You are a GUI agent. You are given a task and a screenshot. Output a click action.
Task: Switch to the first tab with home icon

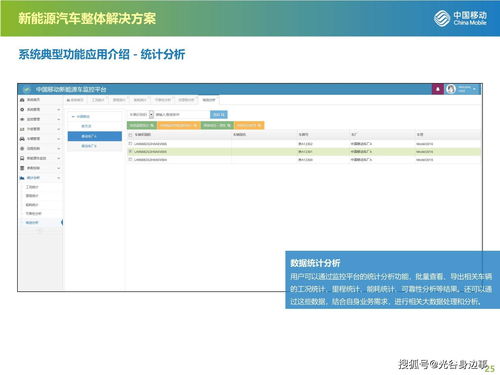[75, 100]
